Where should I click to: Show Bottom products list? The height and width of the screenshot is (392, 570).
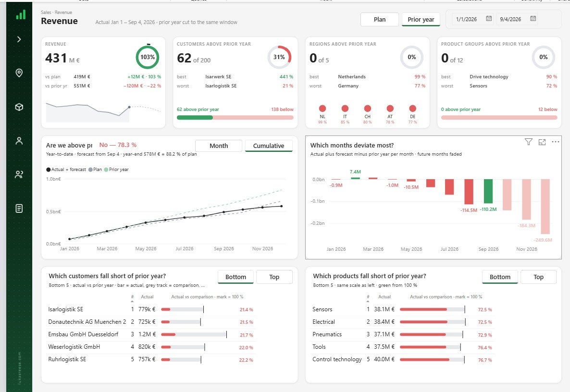[x=500, y=277]
